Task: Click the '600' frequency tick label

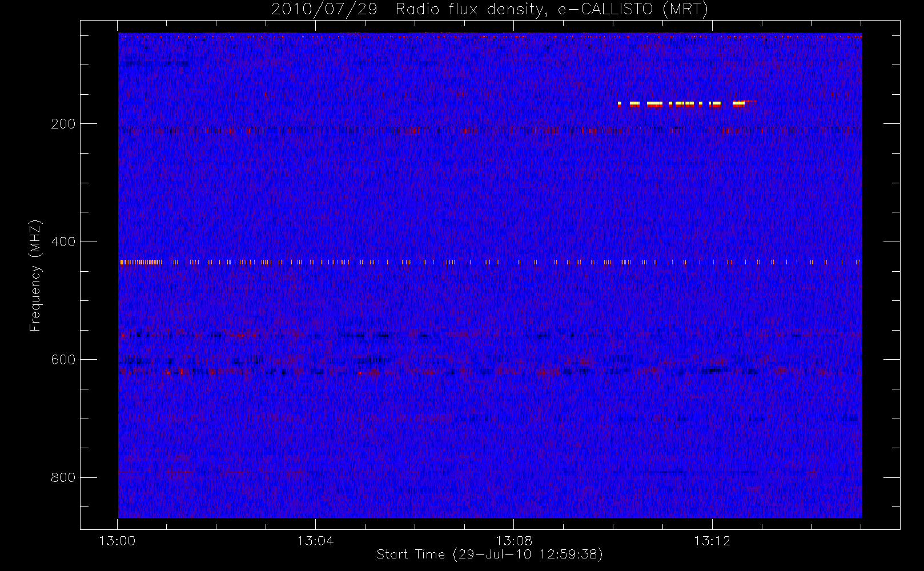Action: click(63, 360)
